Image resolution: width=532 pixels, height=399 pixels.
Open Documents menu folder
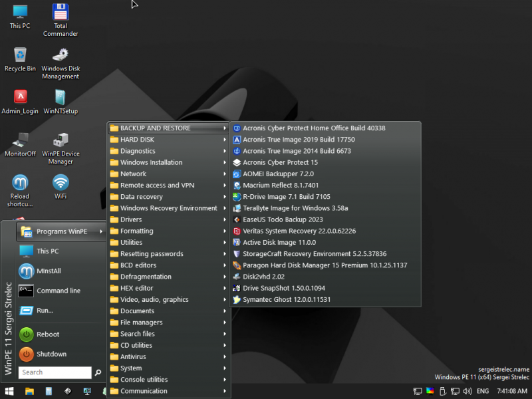click(x=168, y=311)
